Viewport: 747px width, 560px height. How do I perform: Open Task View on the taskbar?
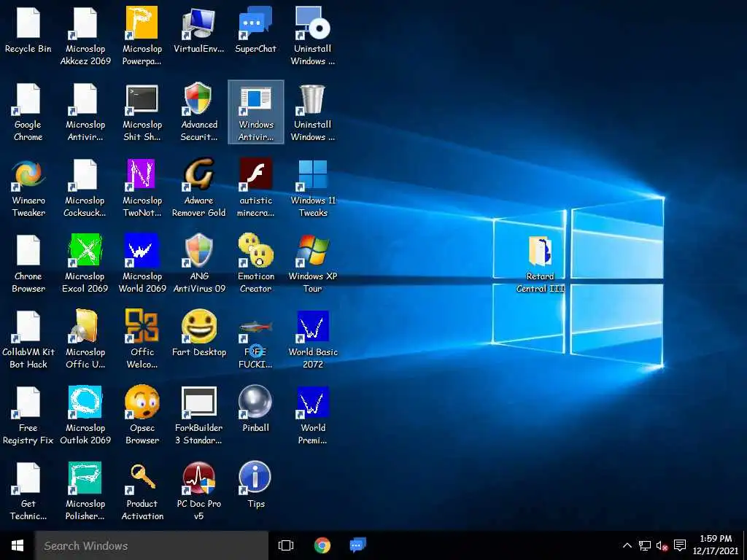click(x=286, y=545)
